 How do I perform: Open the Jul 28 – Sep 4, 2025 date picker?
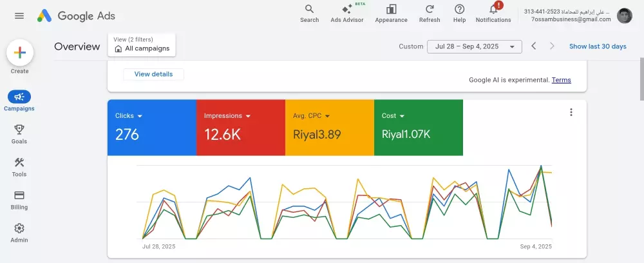coord(475,46)
